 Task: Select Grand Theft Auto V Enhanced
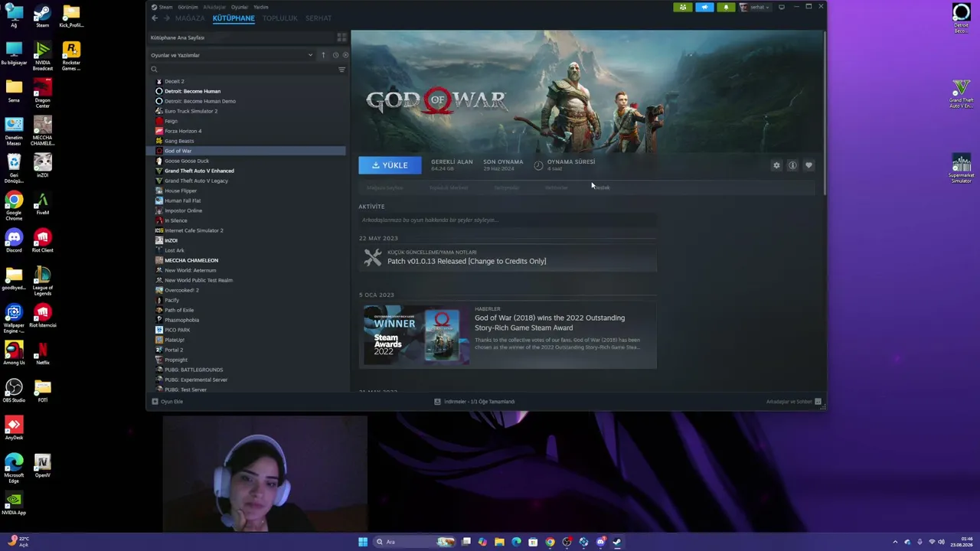(199, 171)
